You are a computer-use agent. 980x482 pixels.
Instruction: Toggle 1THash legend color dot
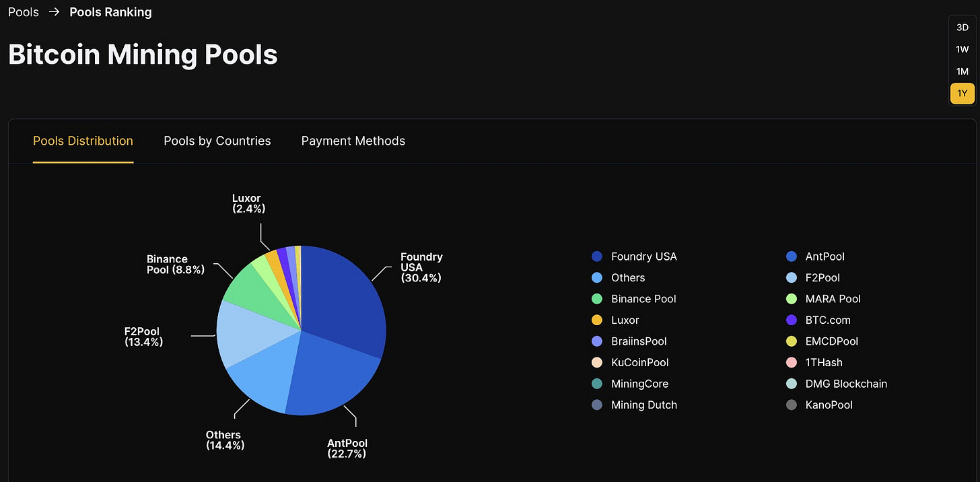point(792,362)
